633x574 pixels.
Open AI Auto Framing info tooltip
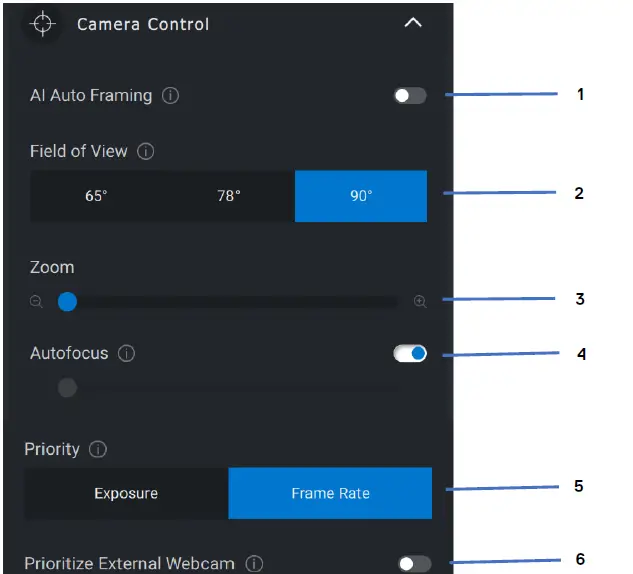coord(170,96)
